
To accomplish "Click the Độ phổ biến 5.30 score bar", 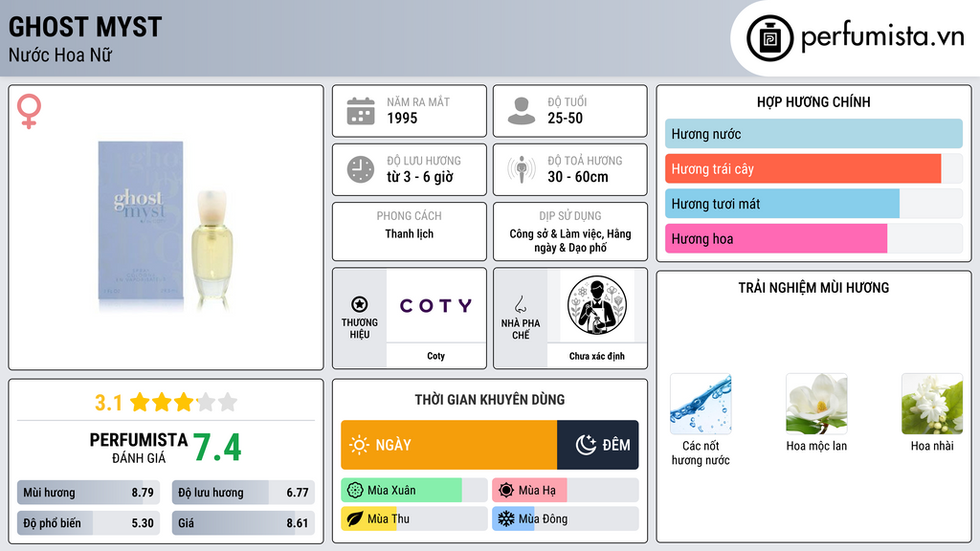I will click(x=89, y=523).
